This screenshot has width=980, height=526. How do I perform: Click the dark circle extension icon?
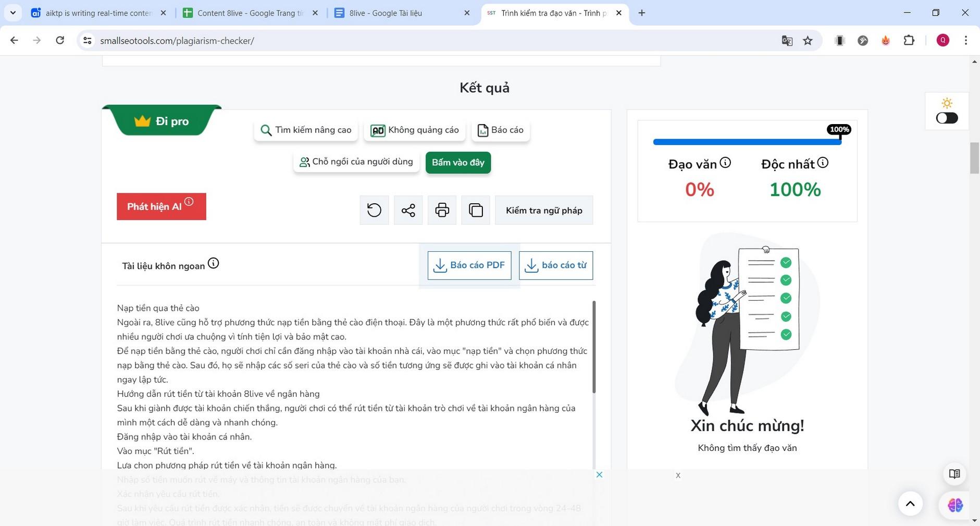point(863,40)
